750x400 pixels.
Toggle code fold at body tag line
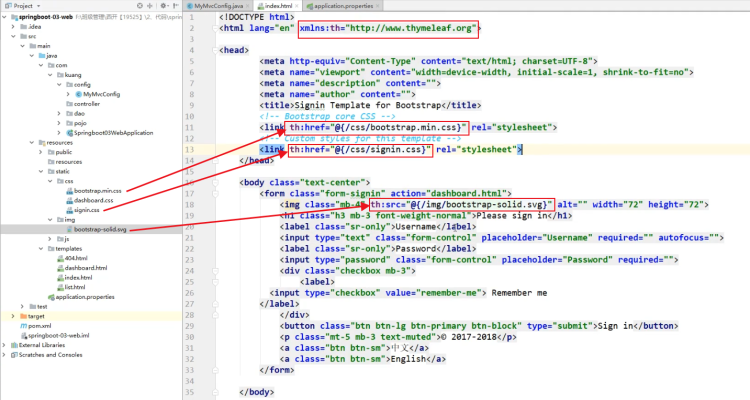pyautogui.click(x=215, y=182)
